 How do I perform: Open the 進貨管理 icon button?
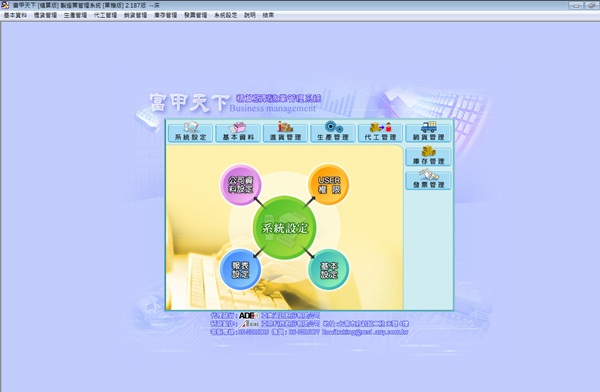285,132
